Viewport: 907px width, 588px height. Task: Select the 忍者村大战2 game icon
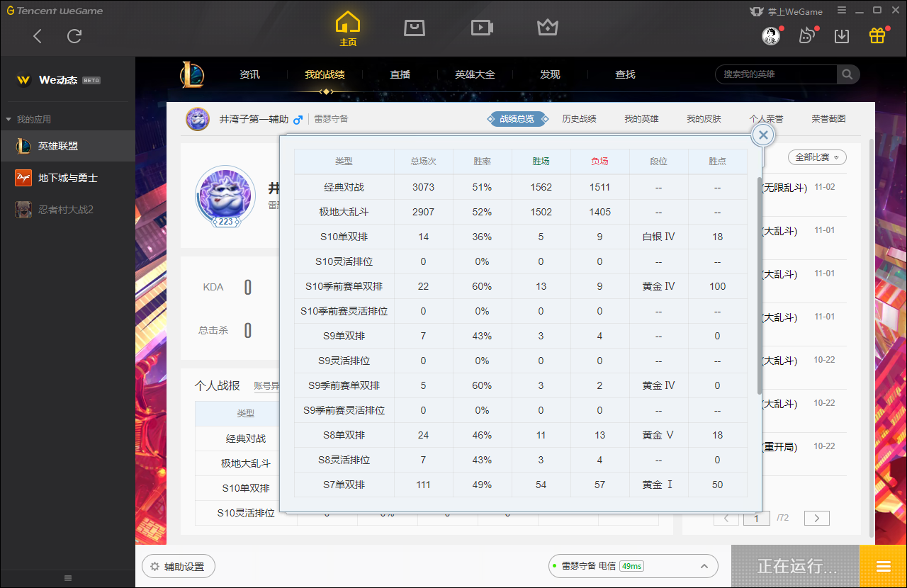coord(23,209)
